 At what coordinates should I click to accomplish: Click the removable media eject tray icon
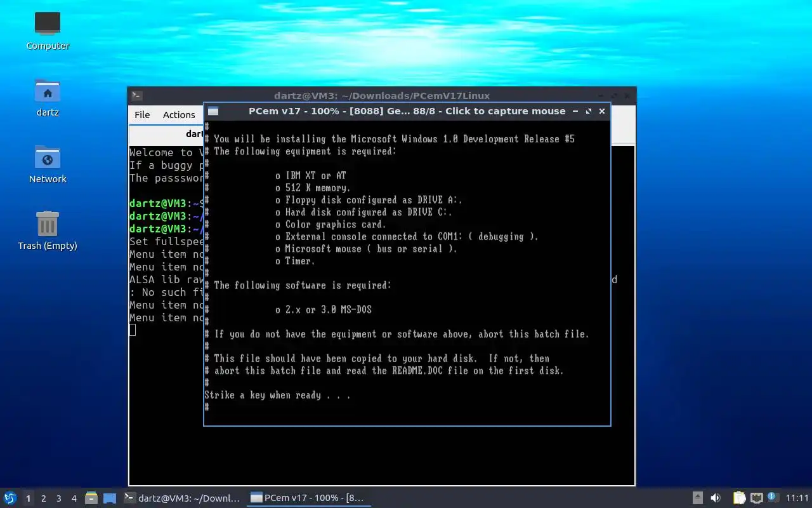point(698,498)
